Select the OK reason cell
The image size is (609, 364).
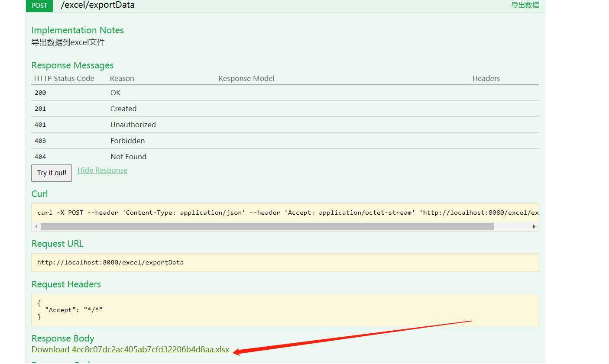coord(115,93)
